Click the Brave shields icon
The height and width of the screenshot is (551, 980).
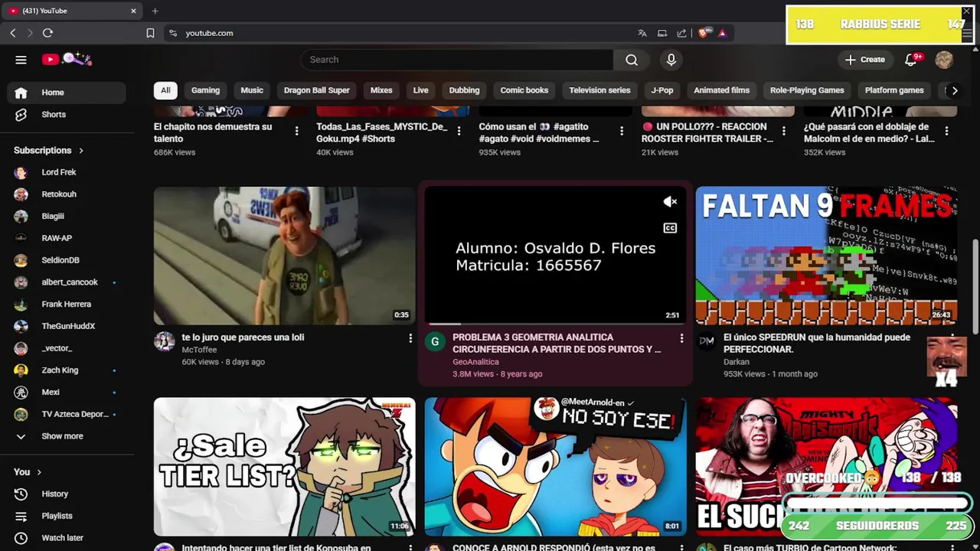pos(702,33)
